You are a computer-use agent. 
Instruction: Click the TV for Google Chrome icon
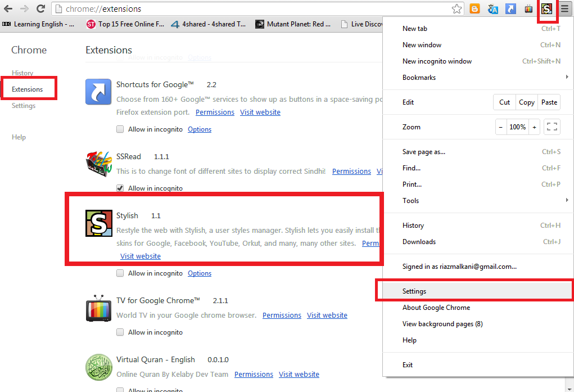click(x=98, y=308)
